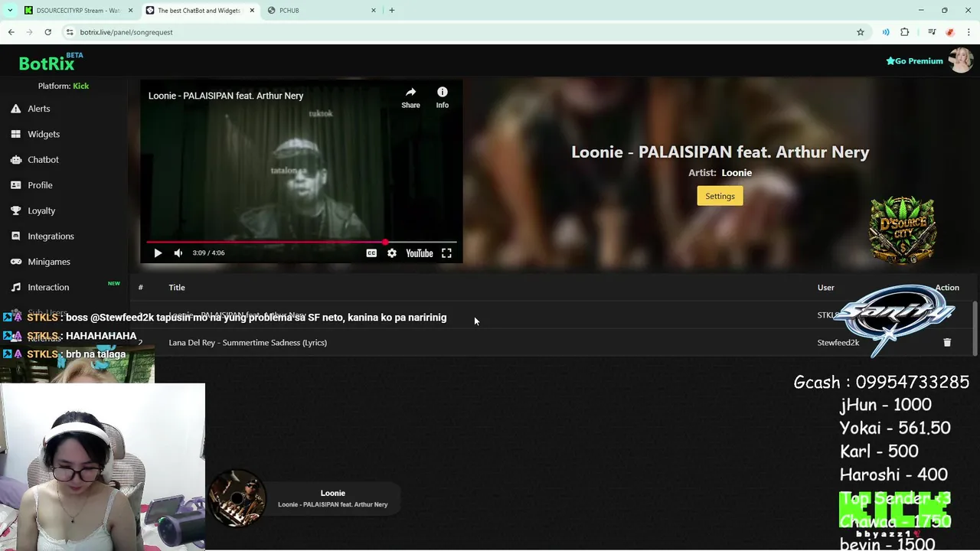
Task: Select the BotRix ChatBot and Widgets tab
Action: coord(199,11)
